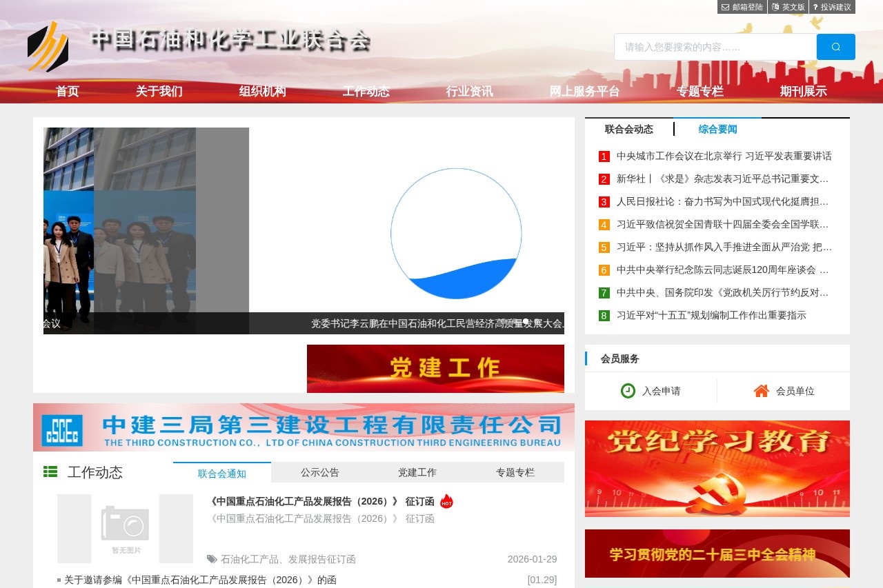
Task: Click rank number 1 badge
Action: click(604, 156)
